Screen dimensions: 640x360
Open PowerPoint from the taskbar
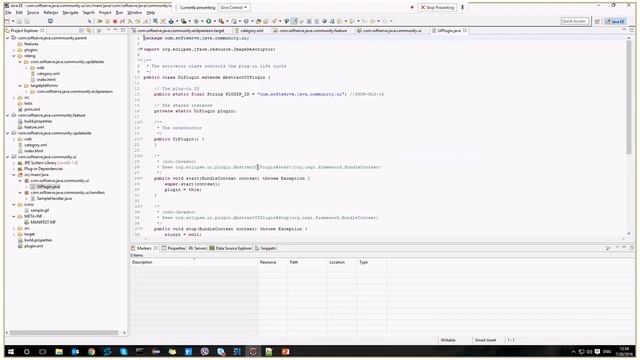[x=285, y=351]
